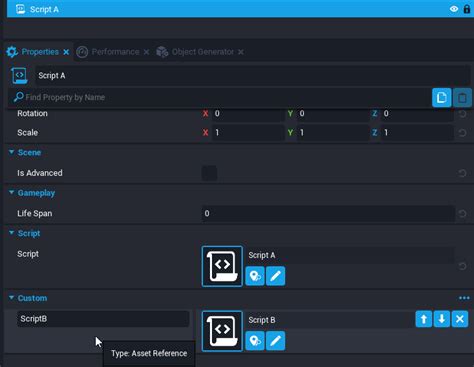The image size is (474, 367).
Task: Edit Script B with the pencil button
Action: tap(275, 341)
